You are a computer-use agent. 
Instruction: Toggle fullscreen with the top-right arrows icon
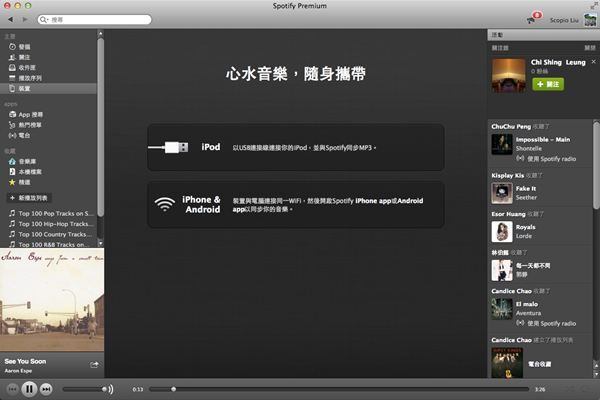pos(593,5)
